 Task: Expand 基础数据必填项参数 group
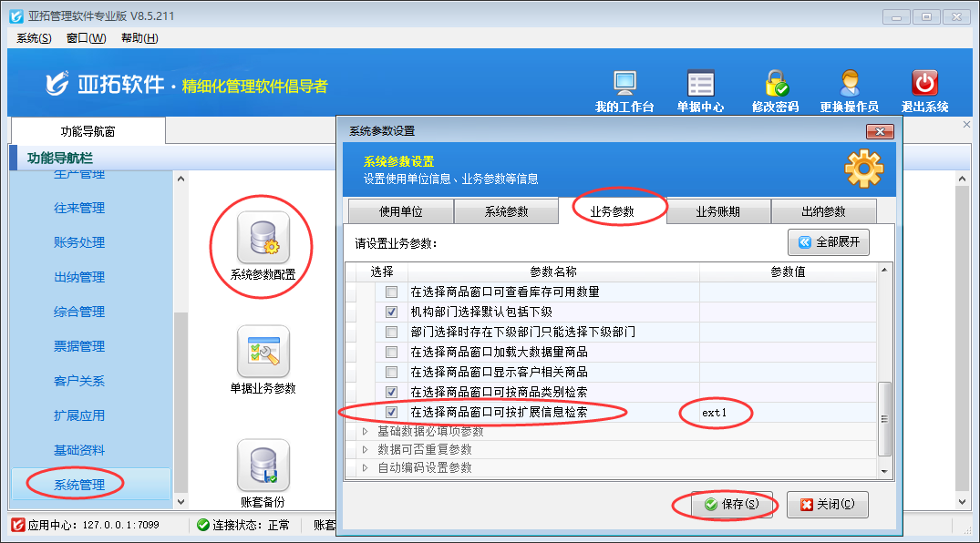coord(366,431)
